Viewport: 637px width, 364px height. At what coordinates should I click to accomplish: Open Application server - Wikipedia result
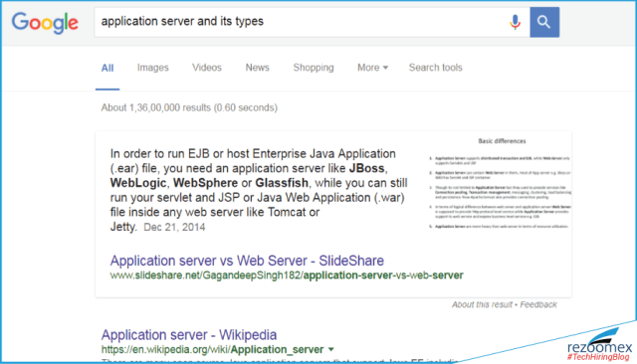point(189,335)
